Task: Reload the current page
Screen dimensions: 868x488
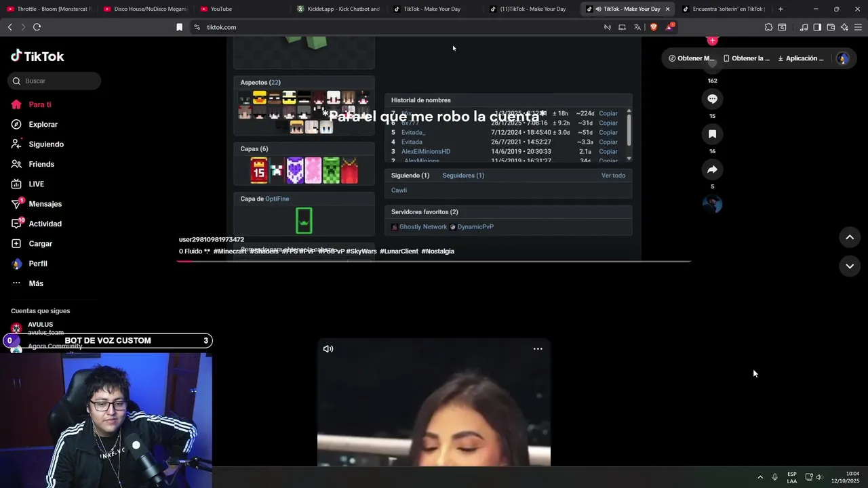Action: tap(37, 27)
